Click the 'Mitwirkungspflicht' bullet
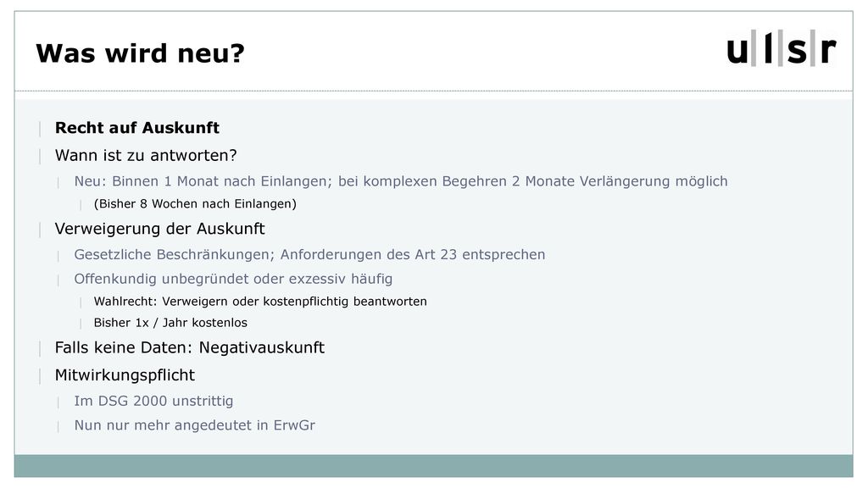The height and width of the screenshot is (488, 868). pos(125,375)
